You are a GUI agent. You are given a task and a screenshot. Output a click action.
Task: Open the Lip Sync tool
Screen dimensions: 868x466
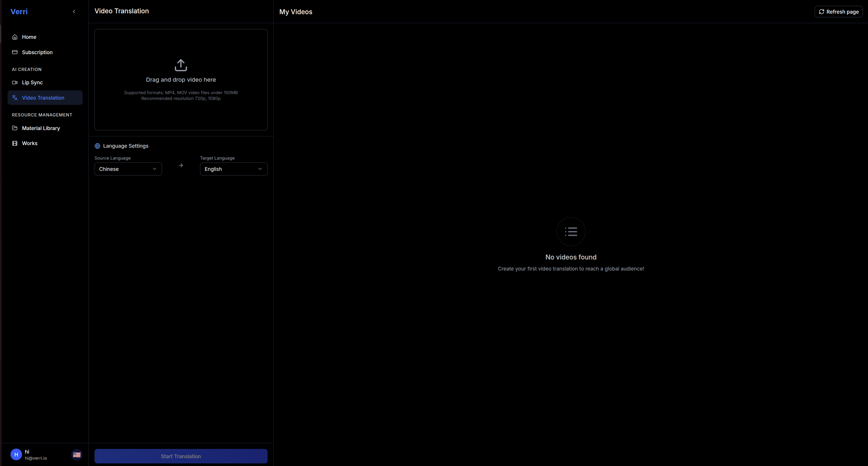[x=32, y=83]
